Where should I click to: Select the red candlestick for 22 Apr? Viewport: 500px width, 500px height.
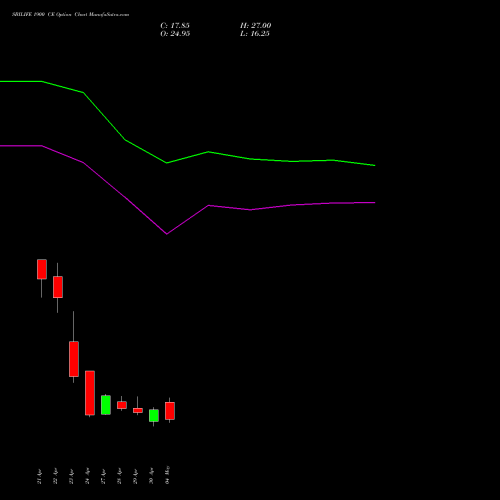click(58, 287)
